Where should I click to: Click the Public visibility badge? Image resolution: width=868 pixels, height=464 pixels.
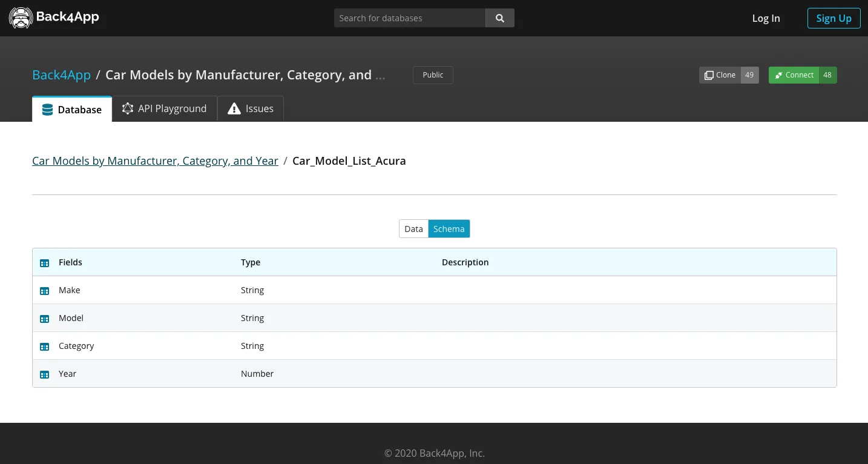pos(433,75)
